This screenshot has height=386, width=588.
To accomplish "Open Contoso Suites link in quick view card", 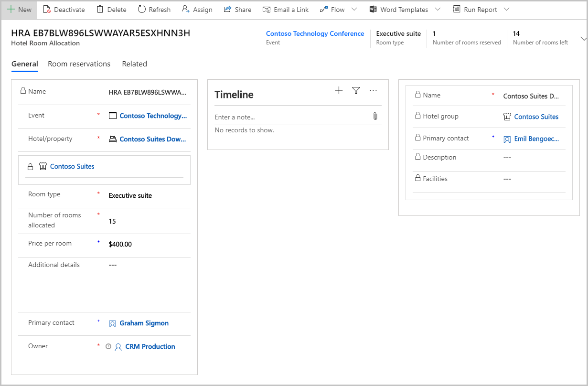I will 72,166.
